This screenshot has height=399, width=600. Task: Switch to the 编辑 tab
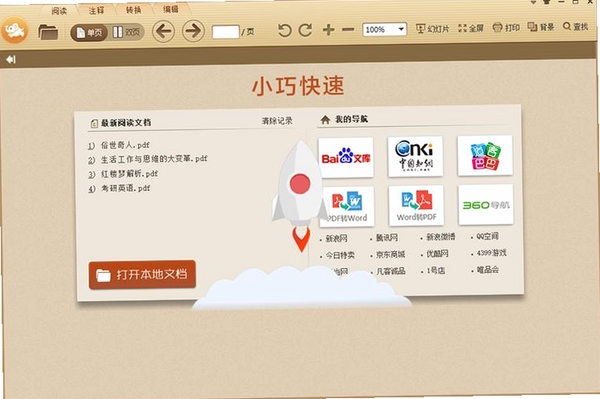[171, 9]
